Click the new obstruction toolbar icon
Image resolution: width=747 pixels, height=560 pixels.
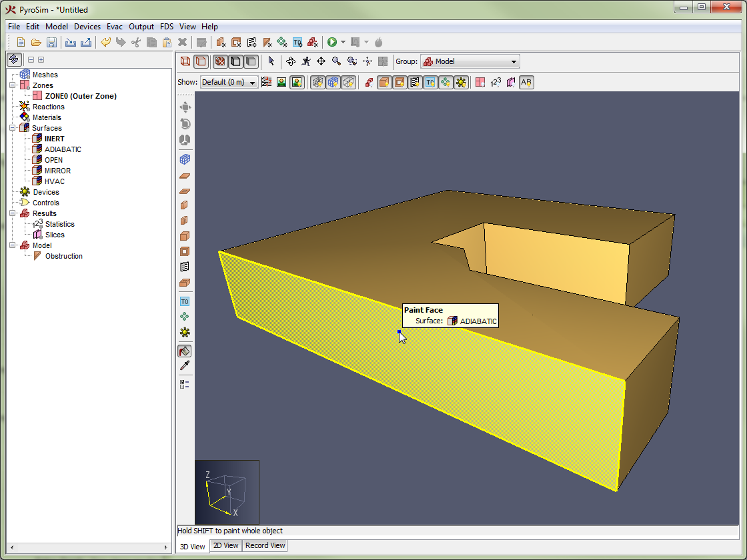pos(221,43)
